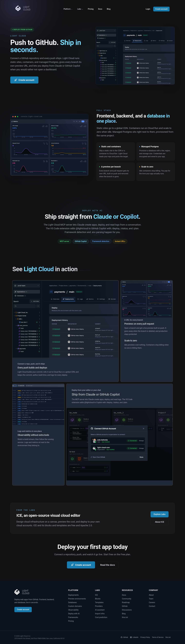Viewport: 185px width, 644px height.
Task: Click the About ICE button
Action: (159, 522)
